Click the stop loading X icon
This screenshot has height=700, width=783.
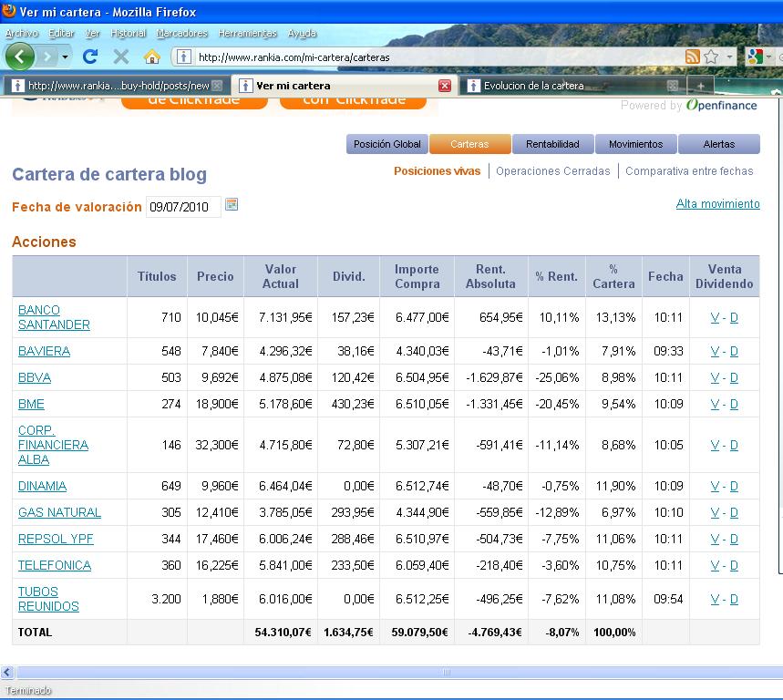120,57
